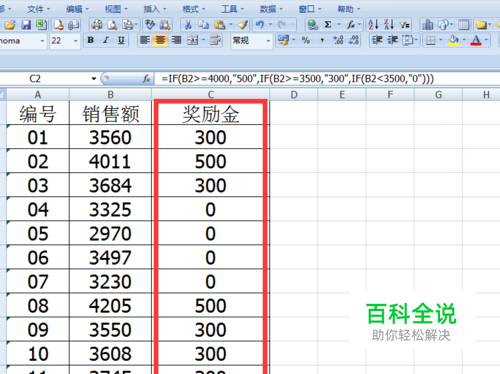Open the undo history dropdown arrow
The height and width of the screenshot is (374, 500).
[270, 25]
